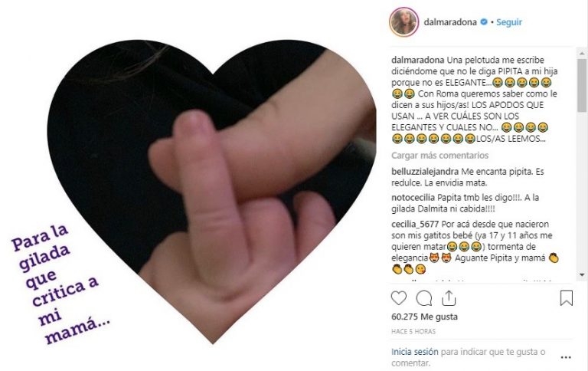Share the post with the share icon
588x371 pixels.
click(449, 298)
